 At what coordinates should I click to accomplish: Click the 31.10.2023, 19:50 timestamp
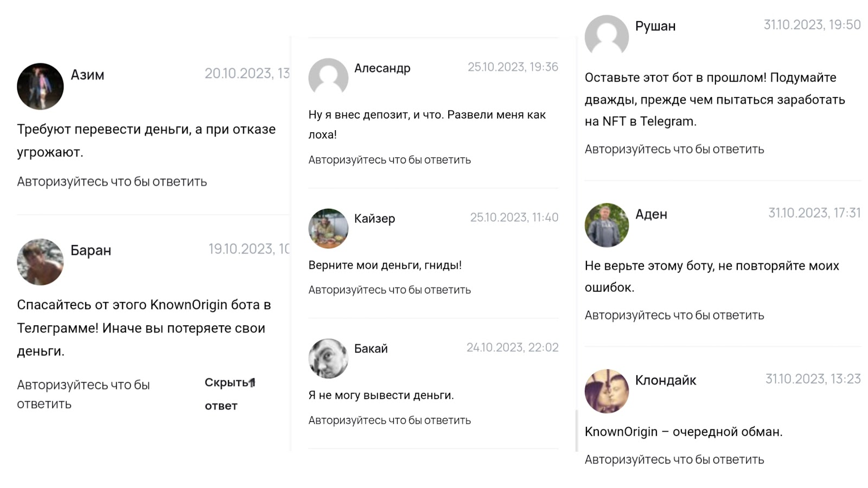click(x=812, y=25)
